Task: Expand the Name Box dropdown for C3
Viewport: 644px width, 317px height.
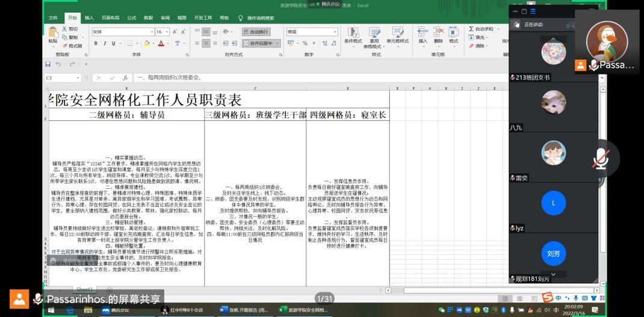Action: [x=78, y=78]
